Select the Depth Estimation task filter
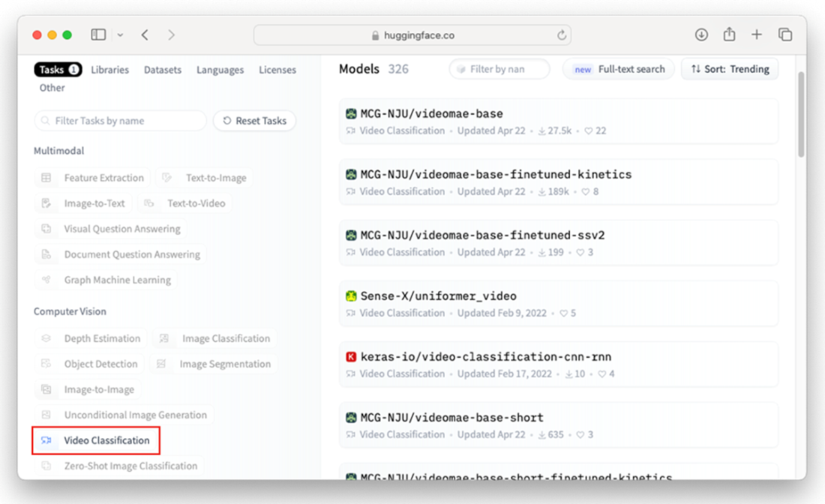 pos(91,338)
